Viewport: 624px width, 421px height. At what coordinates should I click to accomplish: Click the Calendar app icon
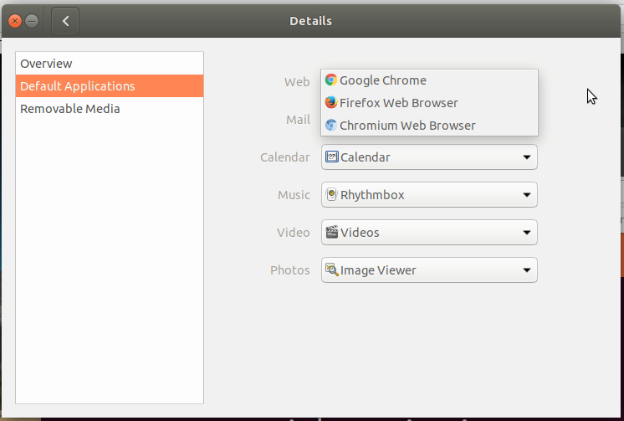tap(332, 157)
